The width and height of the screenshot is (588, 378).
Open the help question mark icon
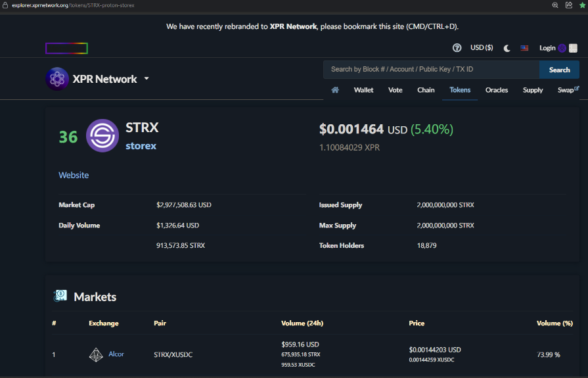point(457,48)
